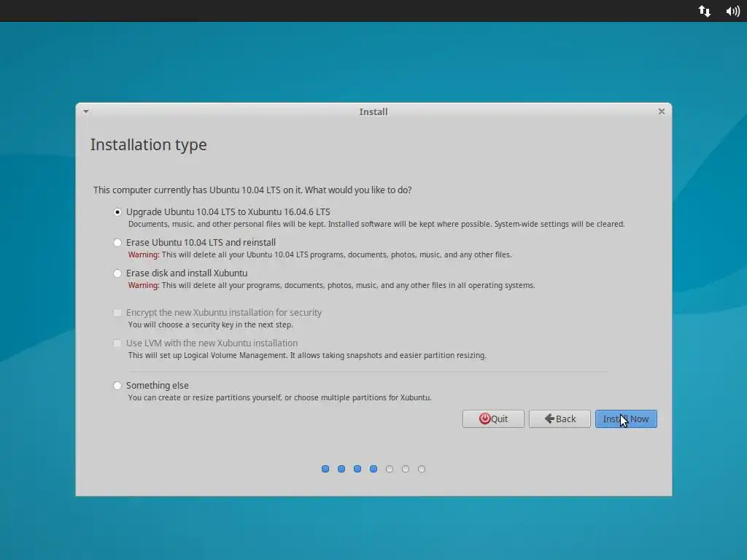Click the Quit button
Screen dimensions: 747x560
(493, 419)
